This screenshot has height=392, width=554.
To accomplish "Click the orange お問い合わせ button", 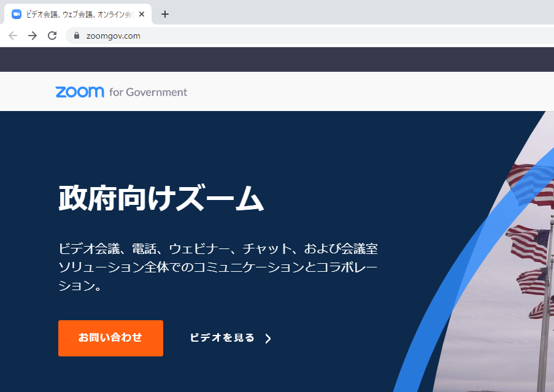I will click(x=110, y=338).
